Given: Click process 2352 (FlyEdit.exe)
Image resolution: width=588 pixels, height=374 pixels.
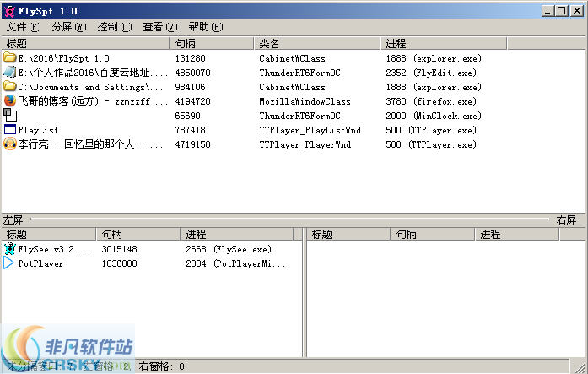Looking at the screenshot, I should (431, 73).
